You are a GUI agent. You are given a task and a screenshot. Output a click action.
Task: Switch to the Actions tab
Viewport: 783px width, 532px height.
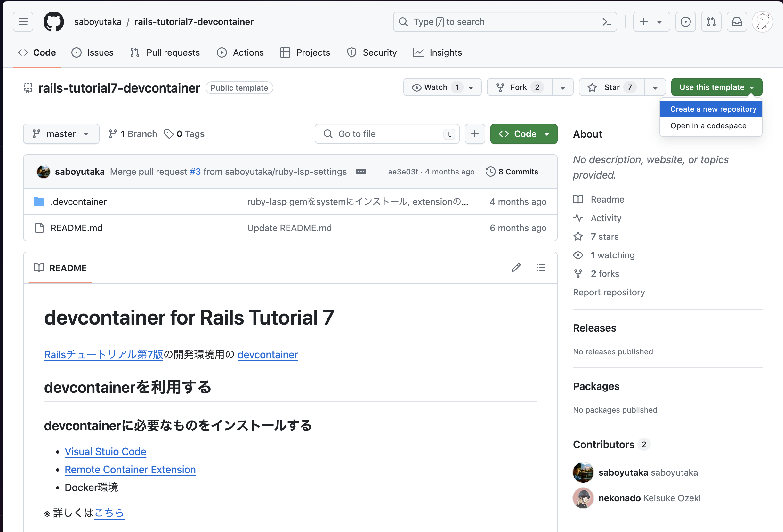pos(240,52)
